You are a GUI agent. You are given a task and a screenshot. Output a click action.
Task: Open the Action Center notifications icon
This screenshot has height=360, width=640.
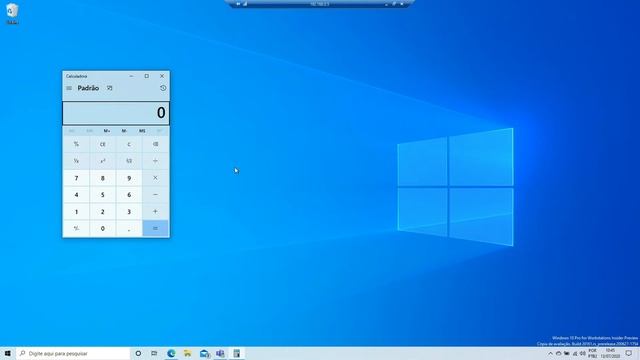(629, 353)
